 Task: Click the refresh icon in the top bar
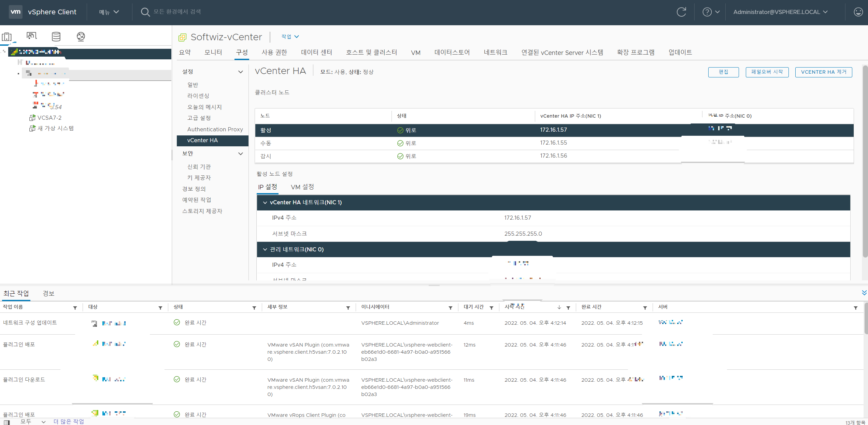[x=681, y=12]
